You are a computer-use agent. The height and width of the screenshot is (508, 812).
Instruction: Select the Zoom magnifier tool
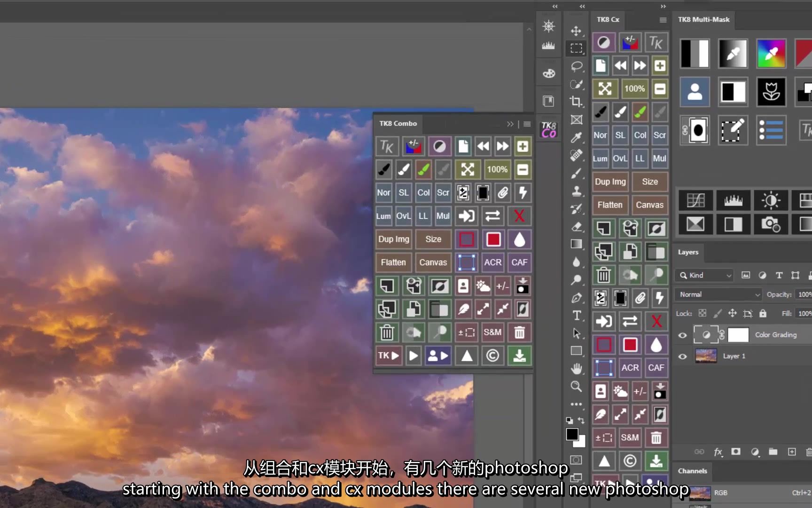[x=576, y=387]
